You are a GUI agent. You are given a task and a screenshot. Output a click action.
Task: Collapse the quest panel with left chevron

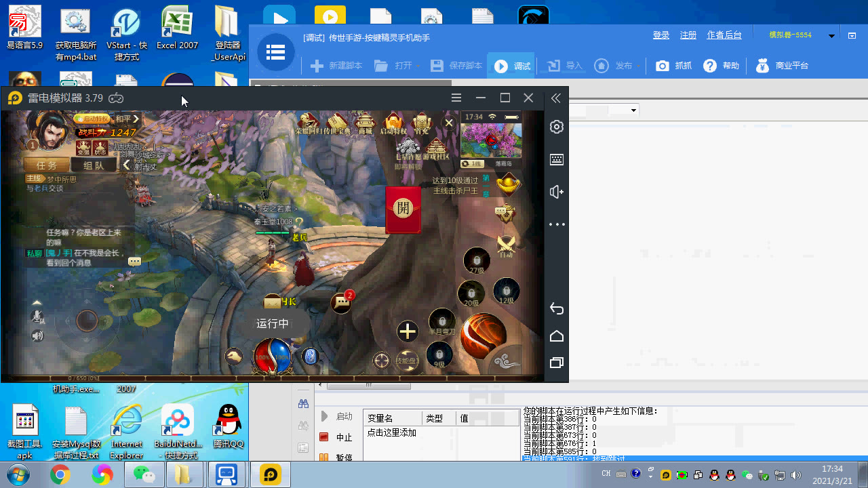(x=126, y=165)
